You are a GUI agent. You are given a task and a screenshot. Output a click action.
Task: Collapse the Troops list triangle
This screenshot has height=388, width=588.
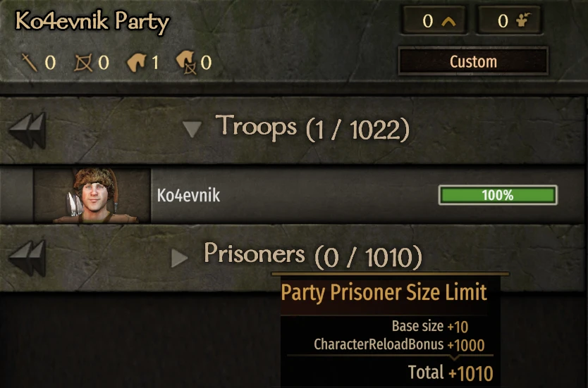[192, 129]
